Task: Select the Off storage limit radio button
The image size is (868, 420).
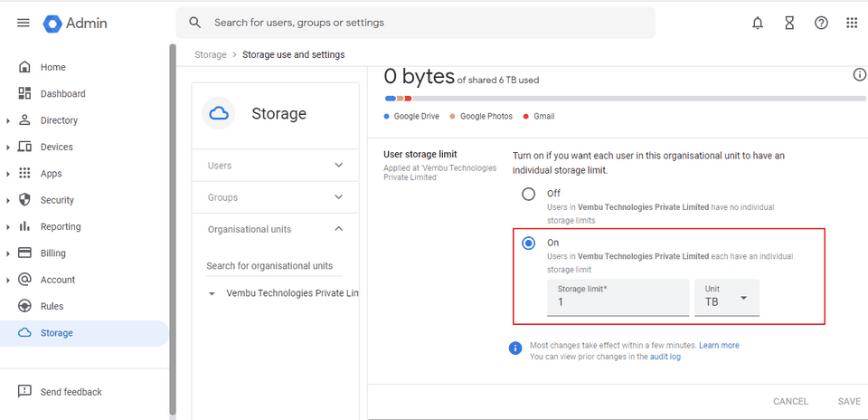Action: tap(529, 194)
